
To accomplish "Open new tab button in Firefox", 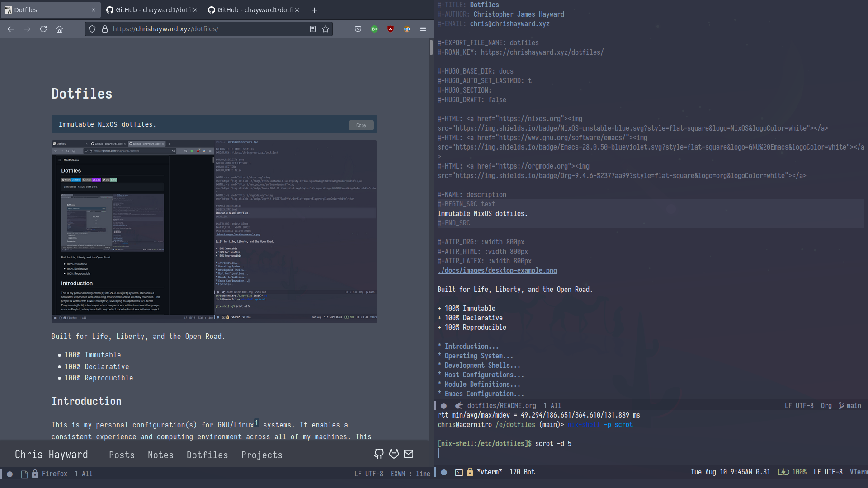I will click(x=314, y=9).
